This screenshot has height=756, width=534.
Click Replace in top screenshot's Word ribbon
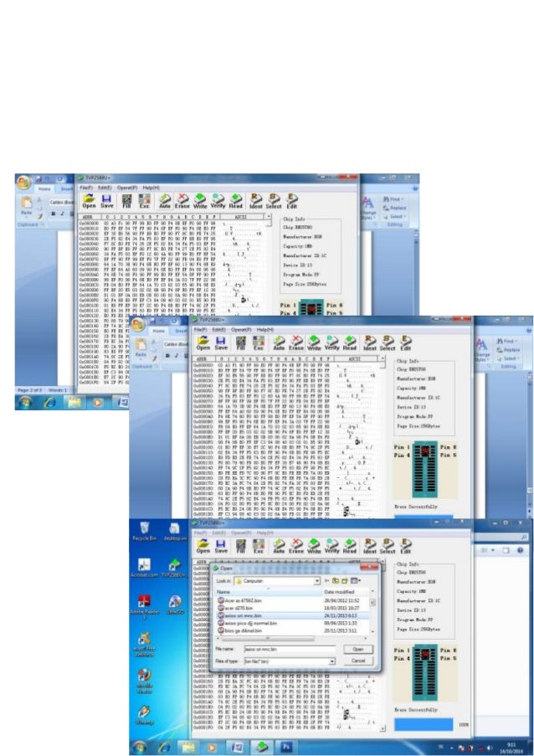(395, 208)
